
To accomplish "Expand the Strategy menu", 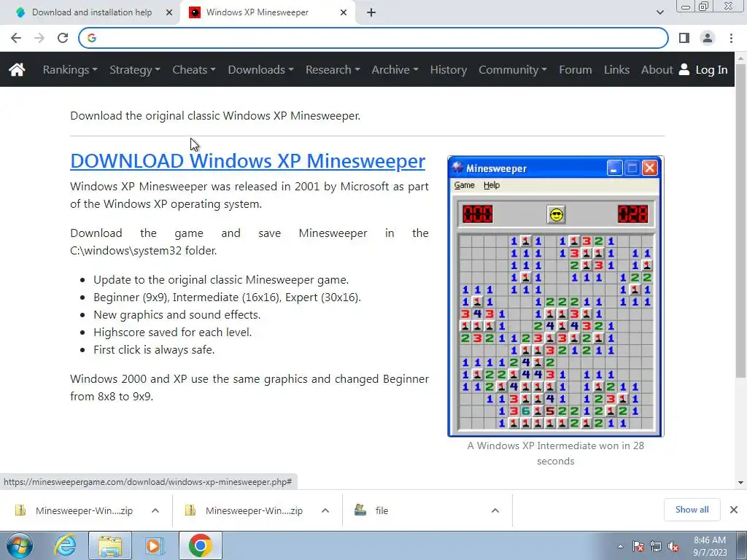I will pyautogui.click(x=135, y=70).
